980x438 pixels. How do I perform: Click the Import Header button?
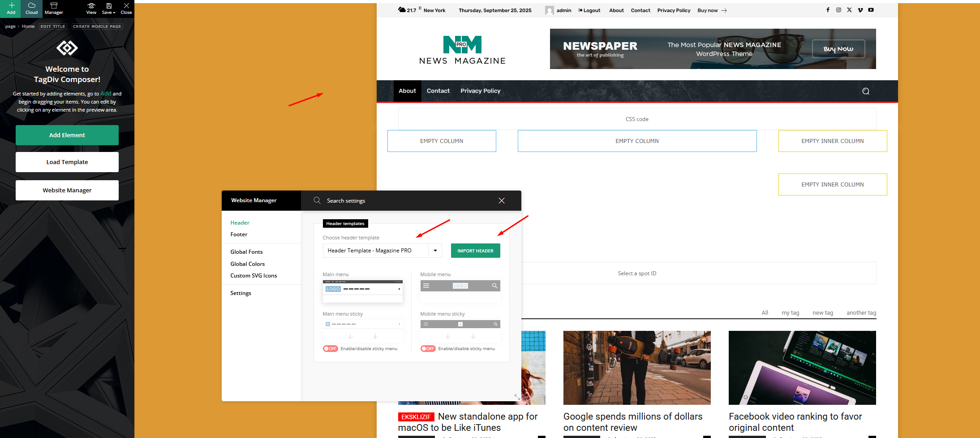tap(475, 251)
